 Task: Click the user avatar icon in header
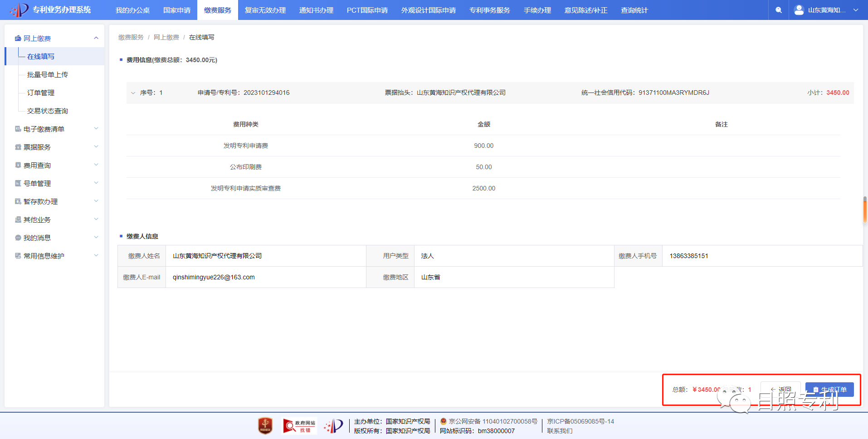[x=799, y=10]
